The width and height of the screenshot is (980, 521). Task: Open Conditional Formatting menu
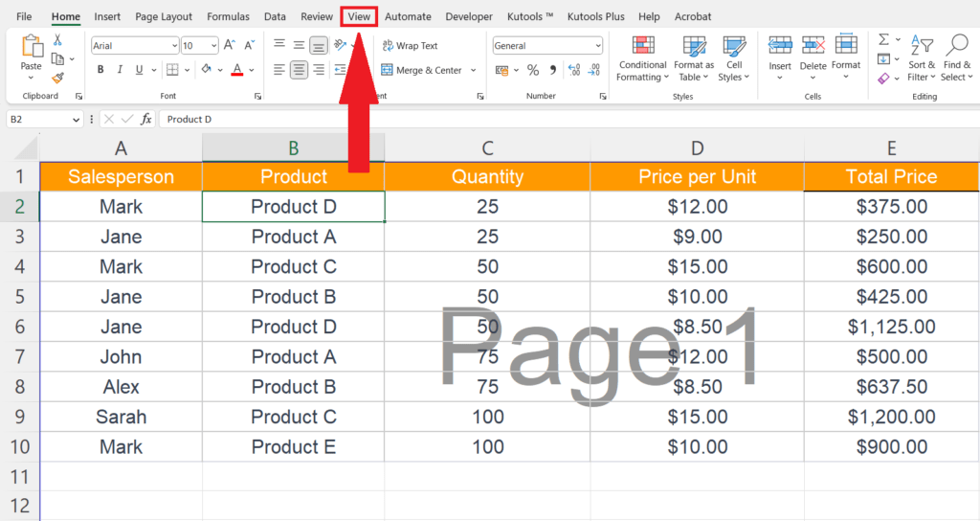(x=642, y=58)
